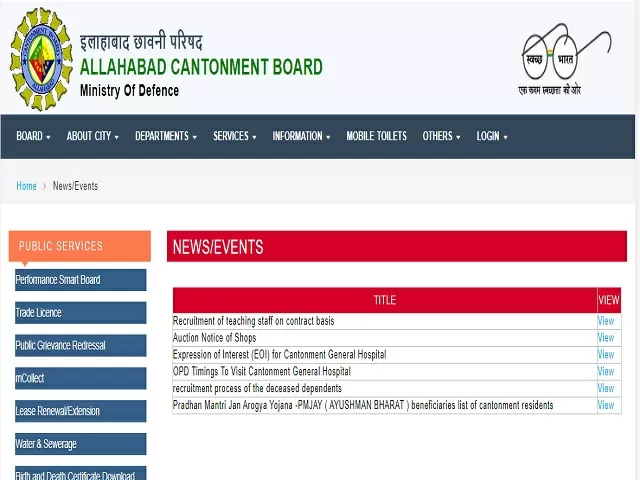
Task: Click 'Auction Notice of Shops' title text
Action: click(x=215, y=338)
